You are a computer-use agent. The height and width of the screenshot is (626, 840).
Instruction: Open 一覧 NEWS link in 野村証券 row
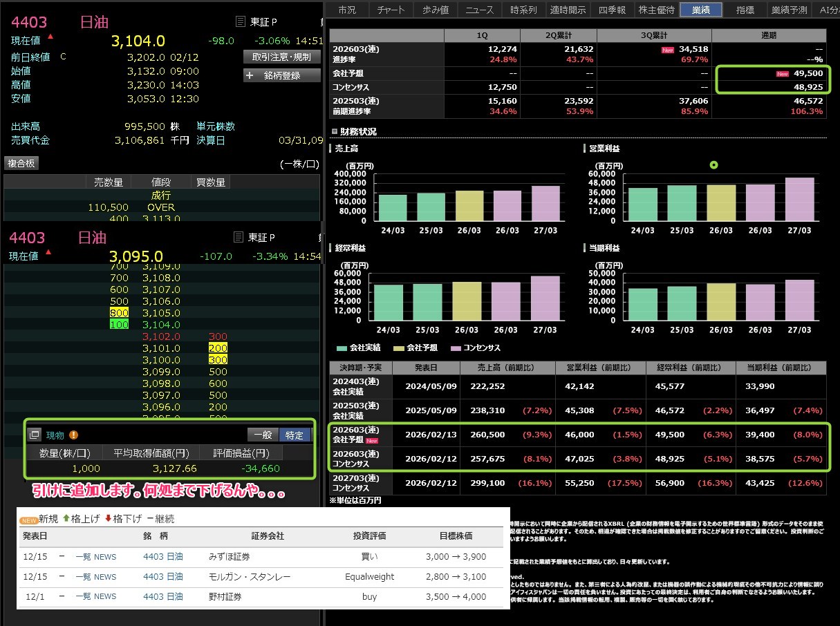point(95,596)
